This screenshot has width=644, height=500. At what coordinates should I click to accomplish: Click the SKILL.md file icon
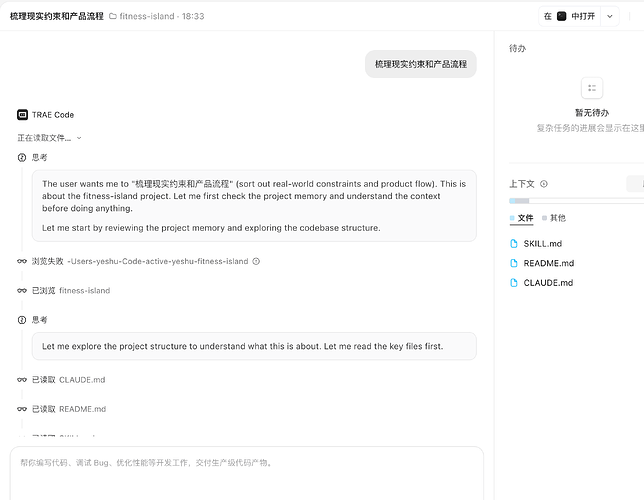point(514,244)
